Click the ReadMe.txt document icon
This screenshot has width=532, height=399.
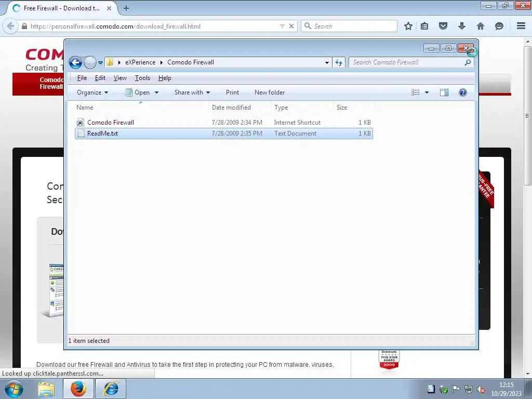81,134
